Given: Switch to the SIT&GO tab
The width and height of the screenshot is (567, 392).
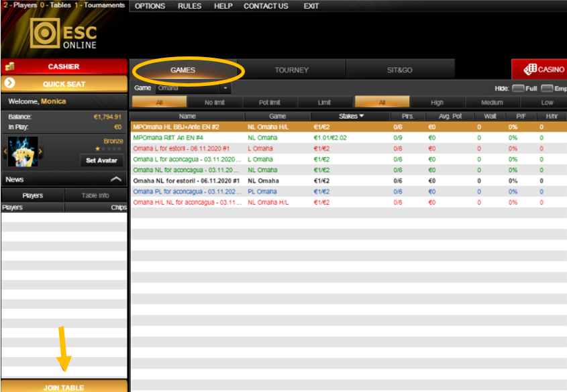Looking at the screenshot, I should click(x=399, y=70).
